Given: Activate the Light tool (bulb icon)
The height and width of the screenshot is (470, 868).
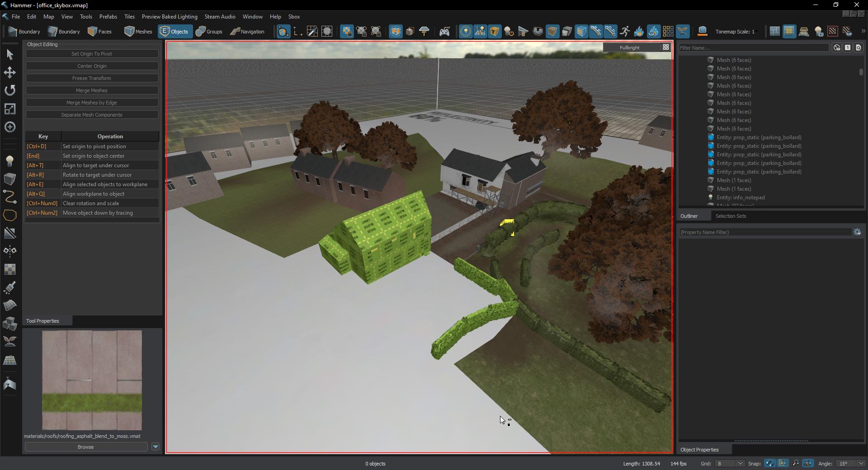Looking at the screenshot, I should pyautogui.click(x=9, y=161).
